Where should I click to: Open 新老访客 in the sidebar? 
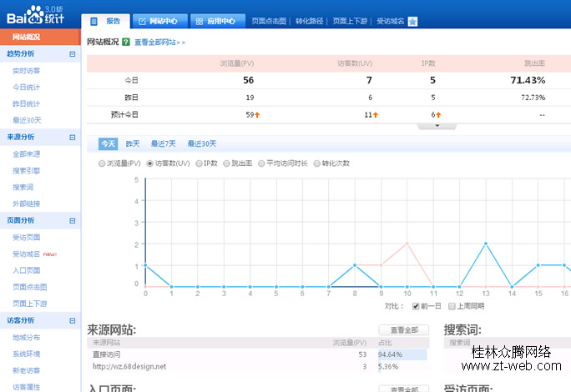26,370
